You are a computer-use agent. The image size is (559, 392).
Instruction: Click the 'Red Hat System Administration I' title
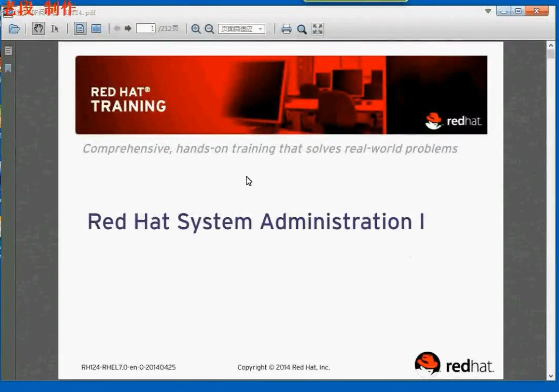pos(256,222)
